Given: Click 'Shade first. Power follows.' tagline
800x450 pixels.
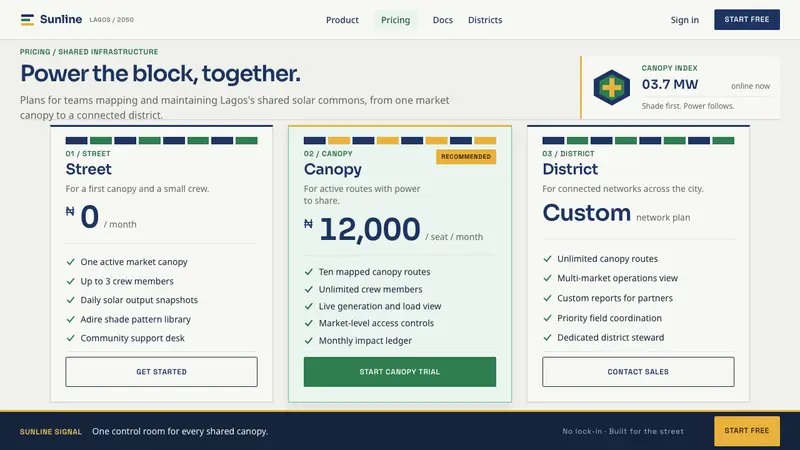Looking at the screenshot, I should pos(688,106).
